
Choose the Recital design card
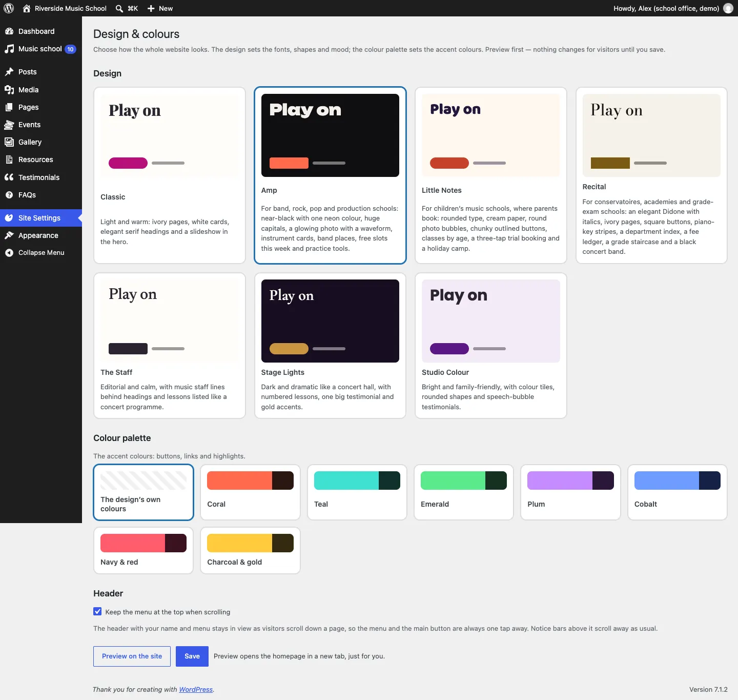651,175
